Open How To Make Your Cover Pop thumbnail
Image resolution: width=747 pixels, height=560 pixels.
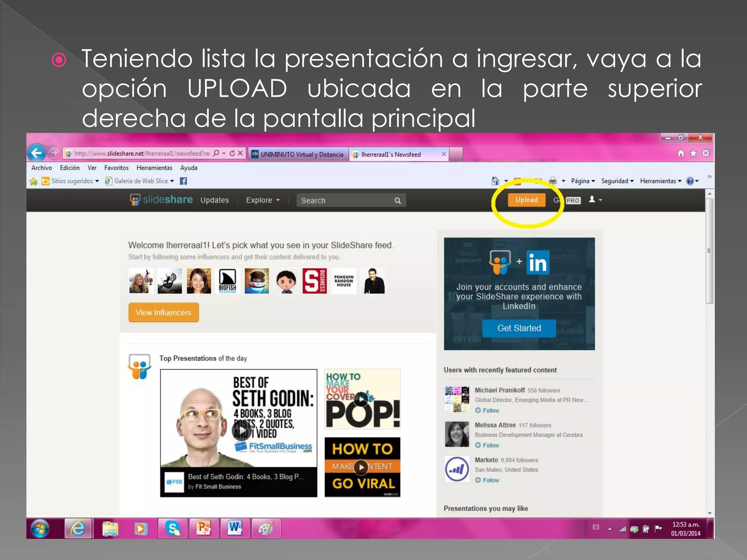click(x=362, y=399)
